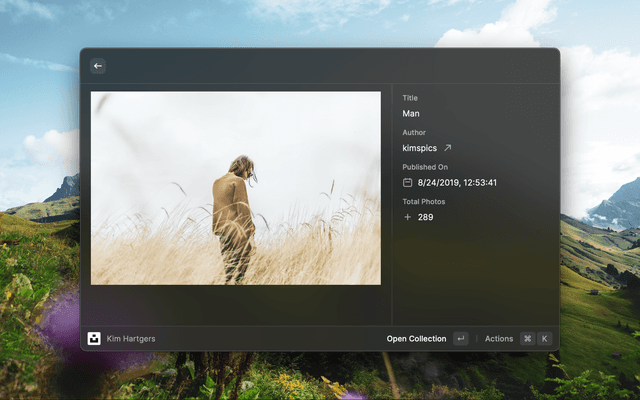Click the Author metadata label
This screenshot has width=640, height=400.
pos(414,132)
